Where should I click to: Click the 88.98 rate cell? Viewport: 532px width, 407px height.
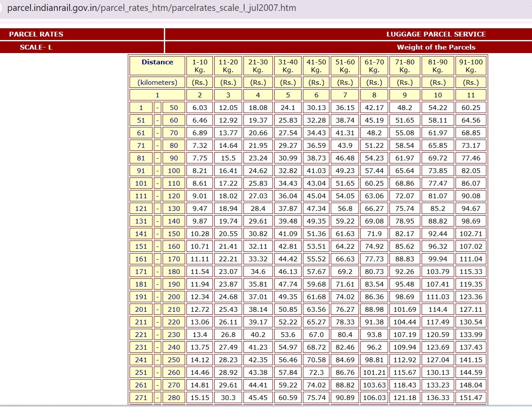tap(374, 309)
